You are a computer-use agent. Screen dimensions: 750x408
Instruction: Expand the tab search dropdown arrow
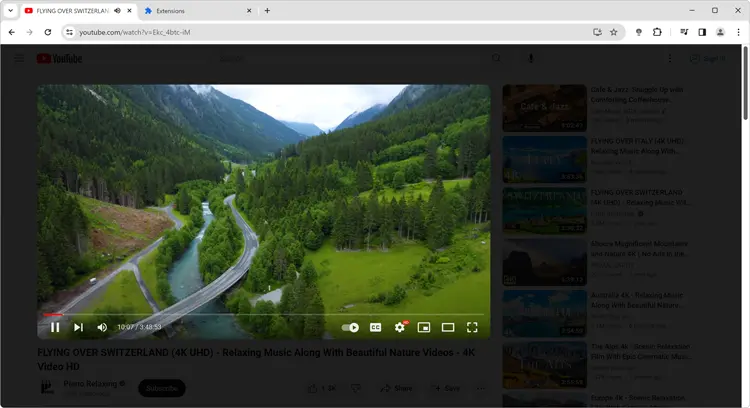point(10,11)
